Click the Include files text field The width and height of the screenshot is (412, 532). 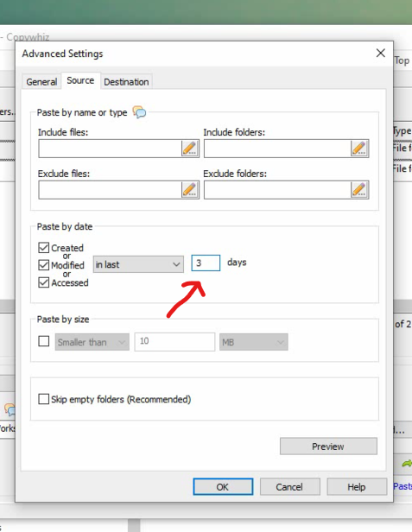pyautogui.click(x=110, y=149)
